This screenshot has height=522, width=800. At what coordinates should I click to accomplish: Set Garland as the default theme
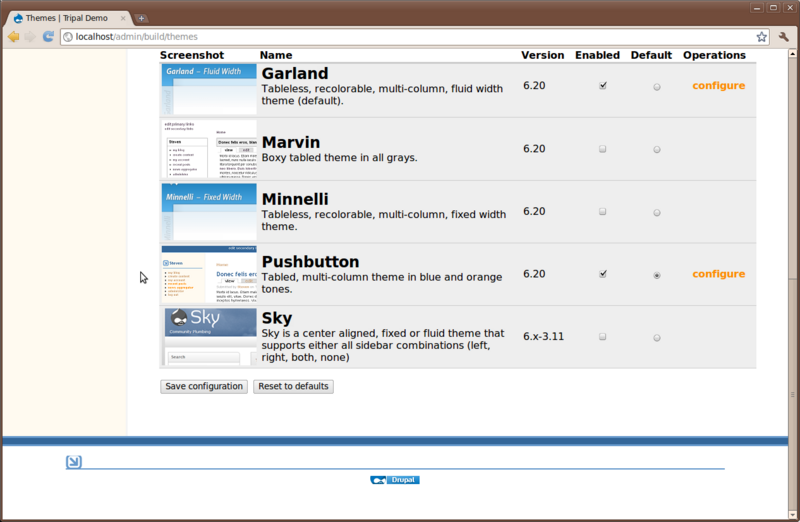[x=657, y=87]
